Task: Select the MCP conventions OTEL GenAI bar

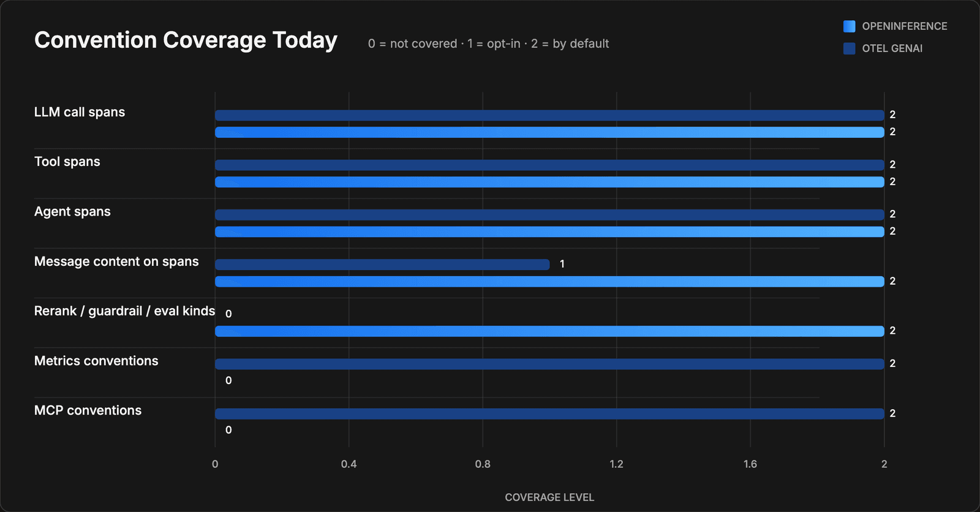Action: pos(549,414)
